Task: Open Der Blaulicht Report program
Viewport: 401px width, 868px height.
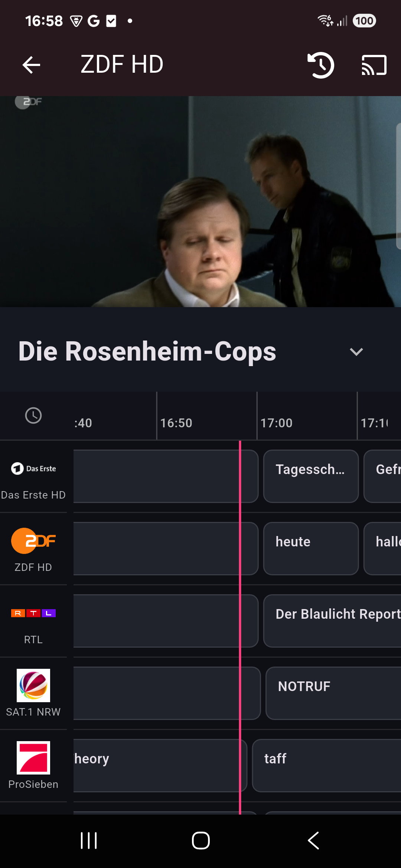Action: tap(332, 621)
